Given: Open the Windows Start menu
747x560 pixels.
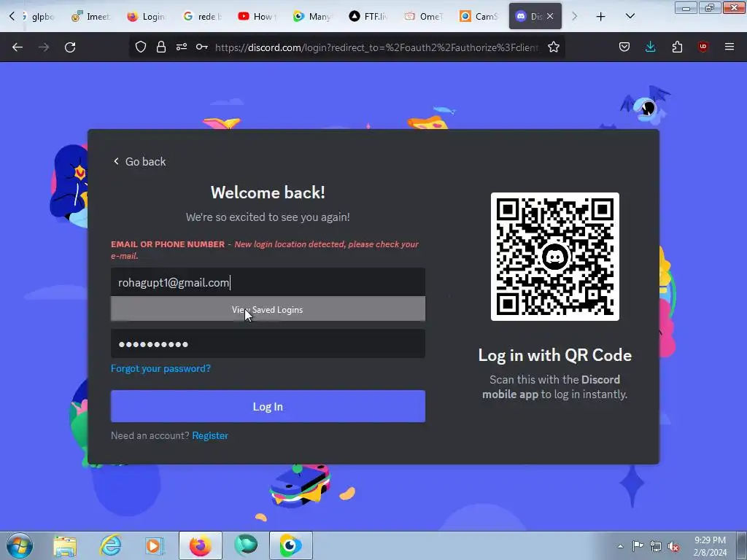Looking at the screenshot, I should [20, 545].
